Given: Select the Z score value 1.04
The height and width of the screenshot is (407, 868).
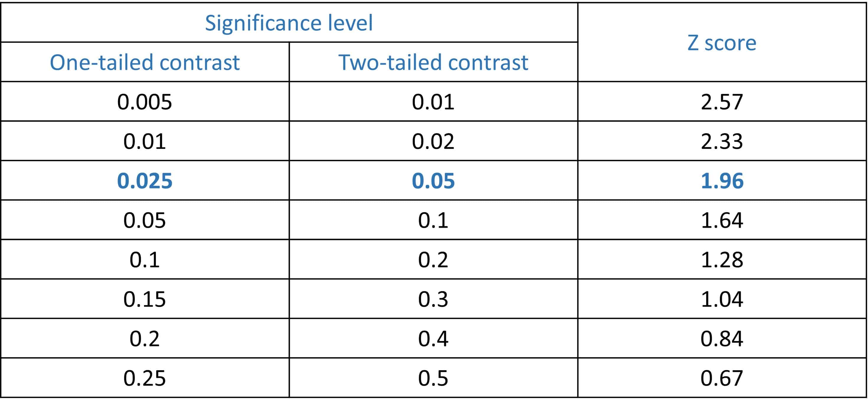Looking at the screenshot, I should click(x=722, y=299).
